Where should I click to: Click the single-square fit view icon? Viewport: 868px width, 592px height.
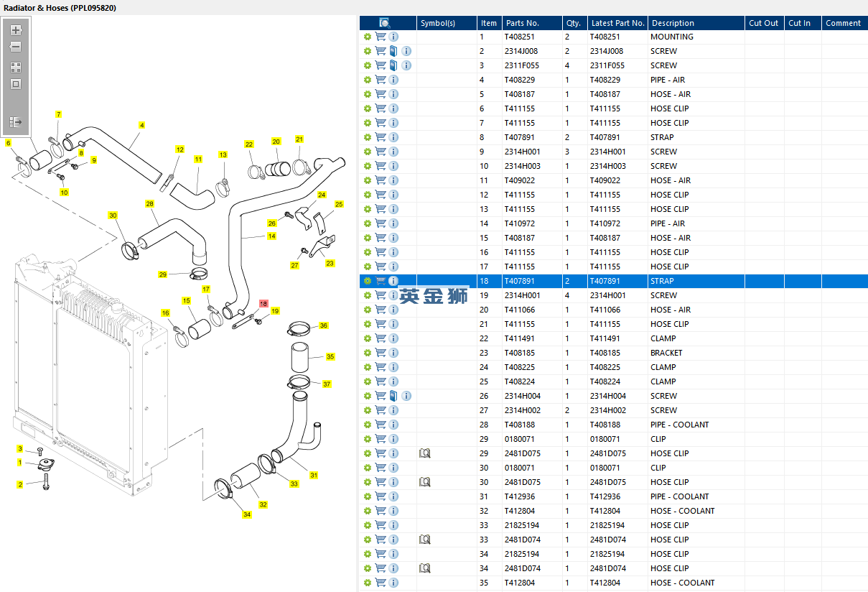(x=16, y=84)
